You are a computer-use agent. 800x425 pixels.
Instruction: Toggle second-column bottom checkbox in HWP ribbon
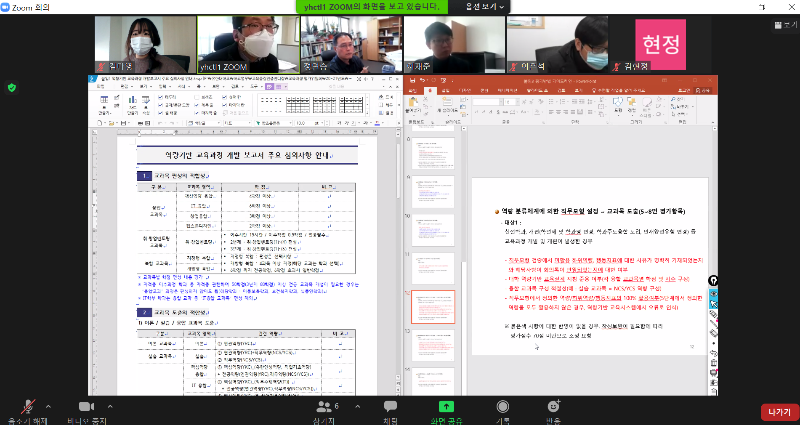(196, 113)
